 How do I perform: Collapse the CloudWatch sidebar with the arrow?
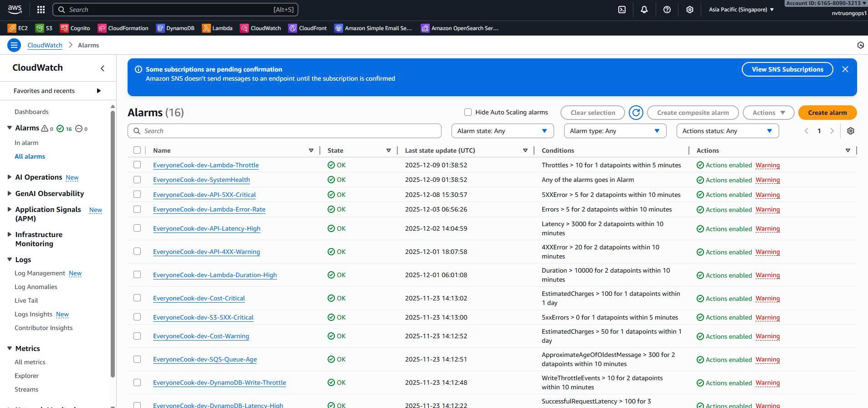tap(103, 68)
